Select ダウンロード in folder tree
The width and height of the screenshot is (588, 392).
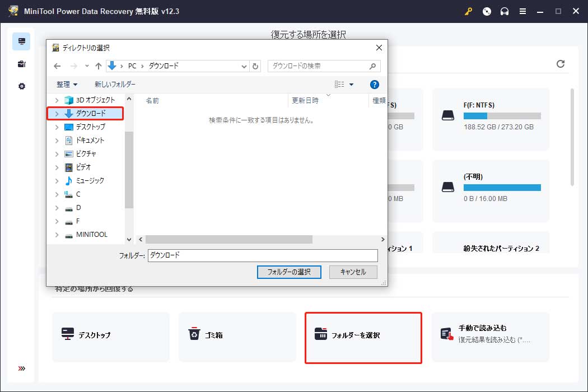click(x=91, y=113)
